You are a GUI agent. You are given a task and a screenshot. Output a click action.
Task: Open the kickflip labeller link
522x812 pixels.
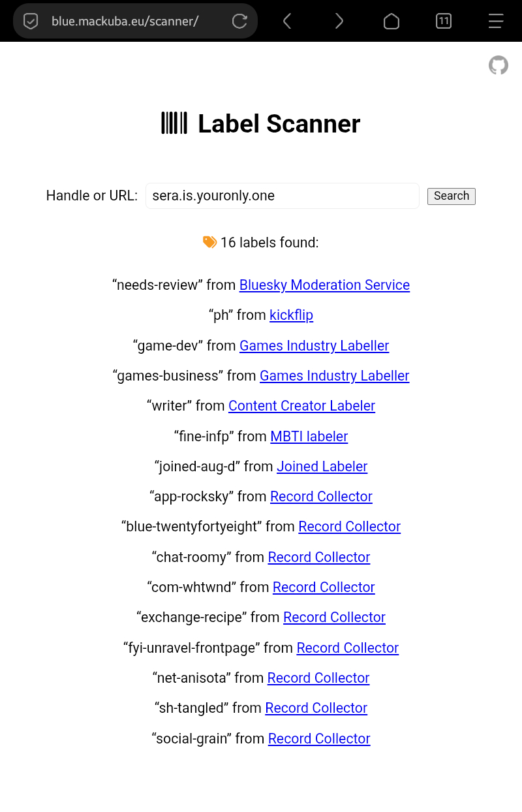[x=291, y=315]
